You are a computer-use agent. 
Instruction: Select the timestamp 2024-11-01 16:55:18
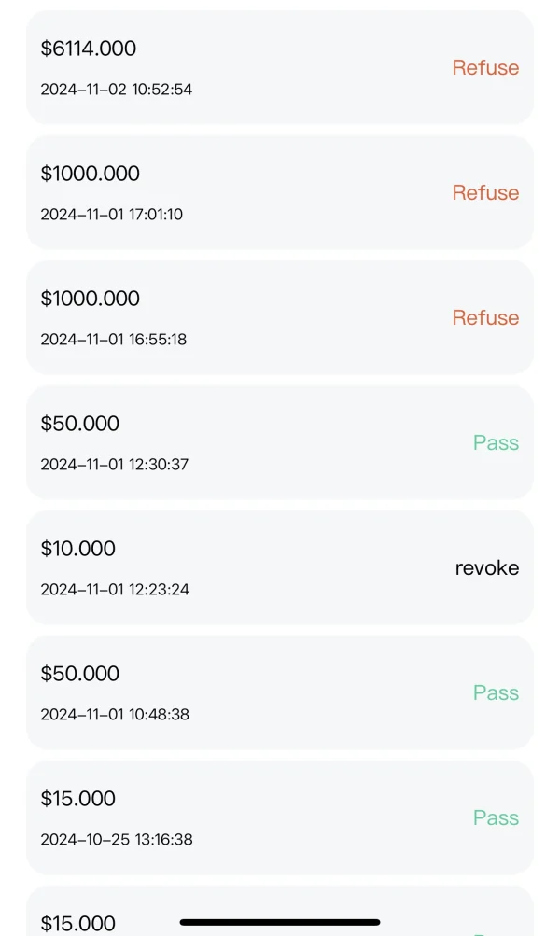pyautogui.click(x=113, y=340)
